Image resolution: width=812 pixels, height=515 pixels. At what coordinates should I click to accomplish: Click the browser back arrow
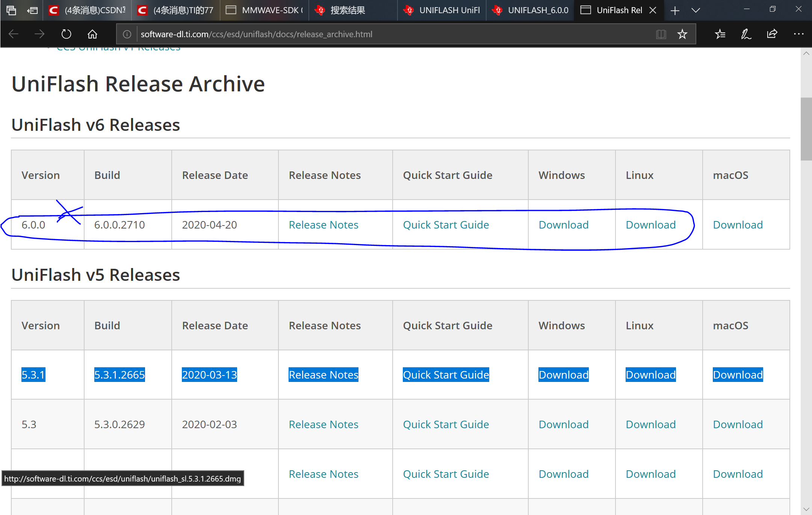pyautogui.click(x=14, y=34)
